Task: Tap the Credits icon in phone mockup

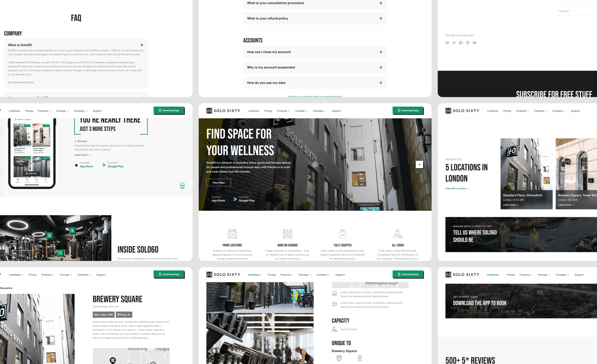Action: coord(36,180)
